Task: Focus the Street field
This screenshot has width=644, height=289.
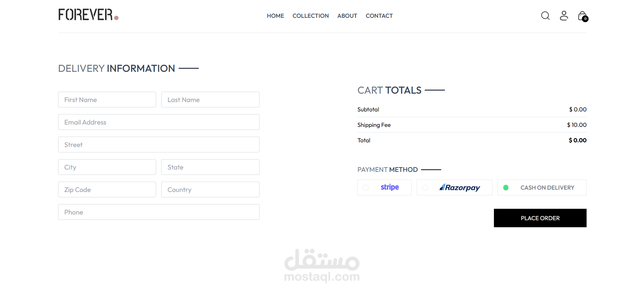Action: [159, 145]
